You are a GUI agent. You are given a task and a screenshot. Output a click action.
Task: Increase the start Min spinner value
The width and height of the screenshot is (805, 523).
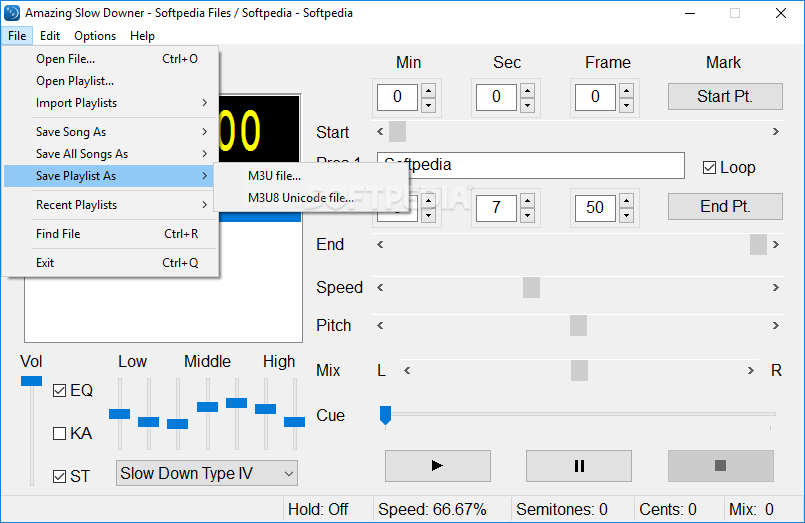428,90
